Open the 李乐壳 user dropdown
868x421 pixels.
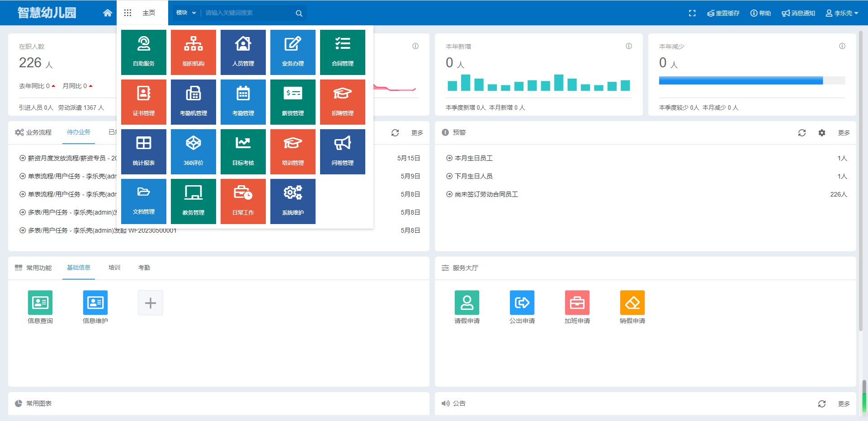click(842, 13)
